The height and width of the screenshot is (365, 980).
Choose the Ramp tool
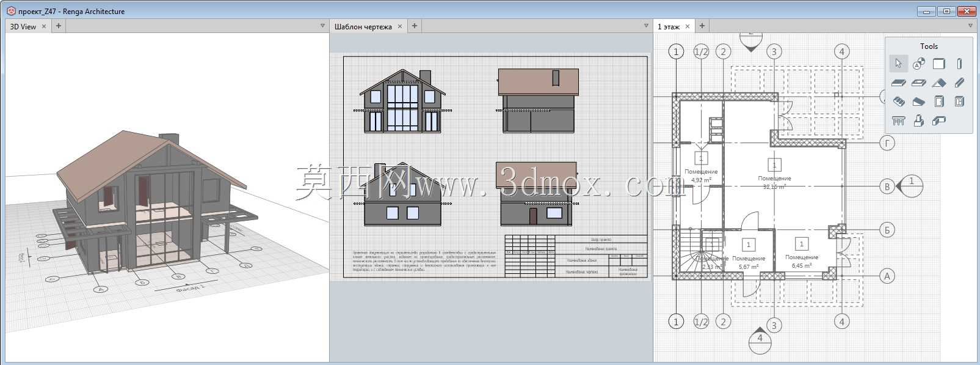click(919, 101)
